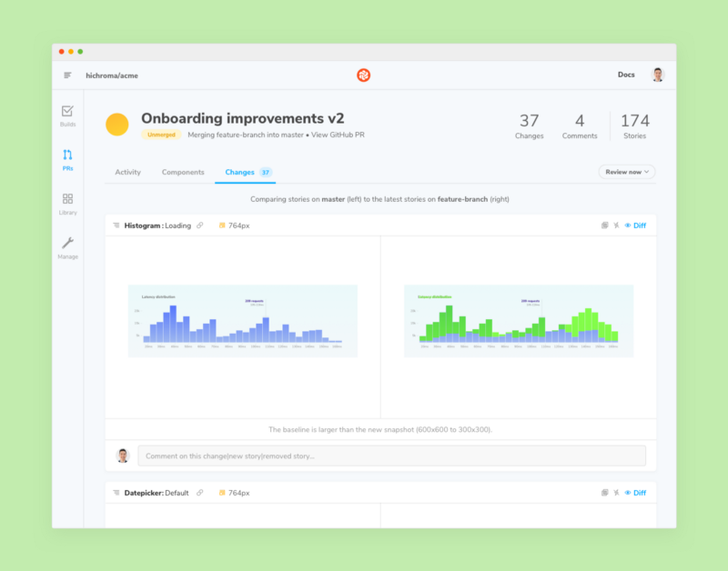The width and height of the screenshot is (728, 571).
Task: Open the Docs link
Action: [x=626, y=75]
